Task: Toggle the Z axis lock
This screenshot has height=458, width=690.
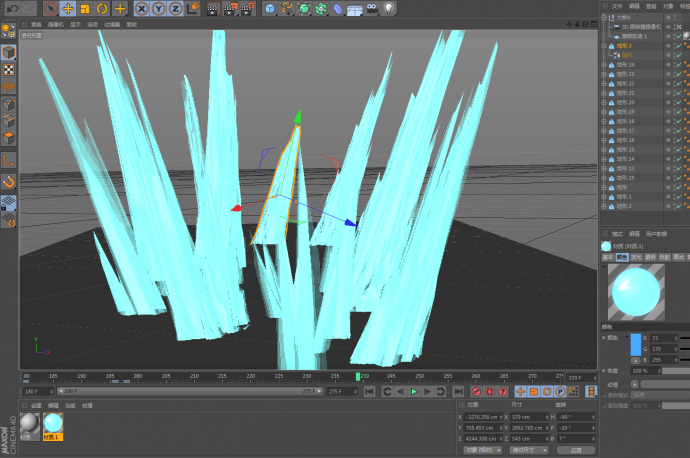Action: pos(174,8)
